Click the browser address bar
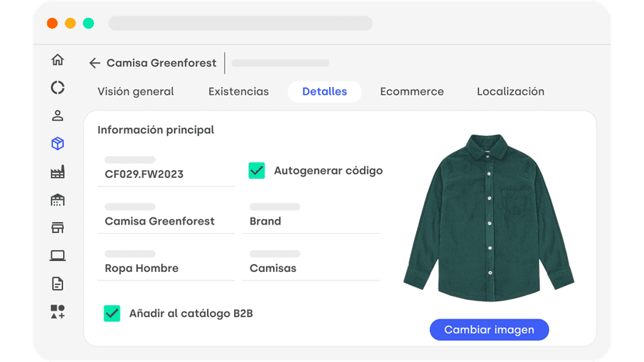The width and height of the screenshot is (644, 362). [240, 23]
